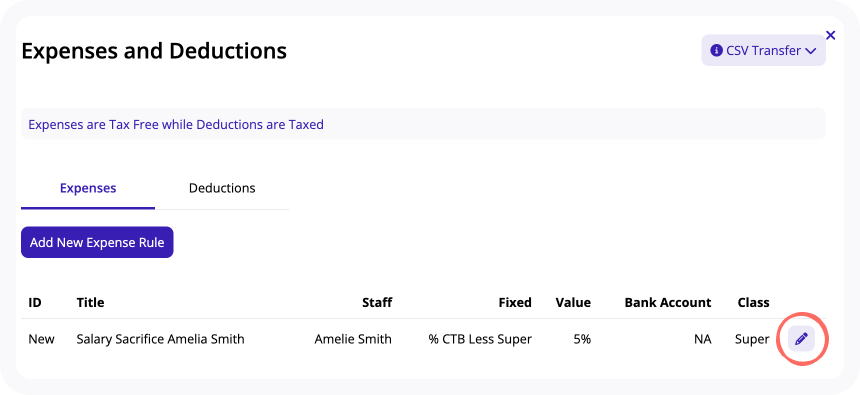This screenshot has height=395, width=860.
Task: Select the Expenses tab
Action: pyautogui.click(x=88, y=188)
